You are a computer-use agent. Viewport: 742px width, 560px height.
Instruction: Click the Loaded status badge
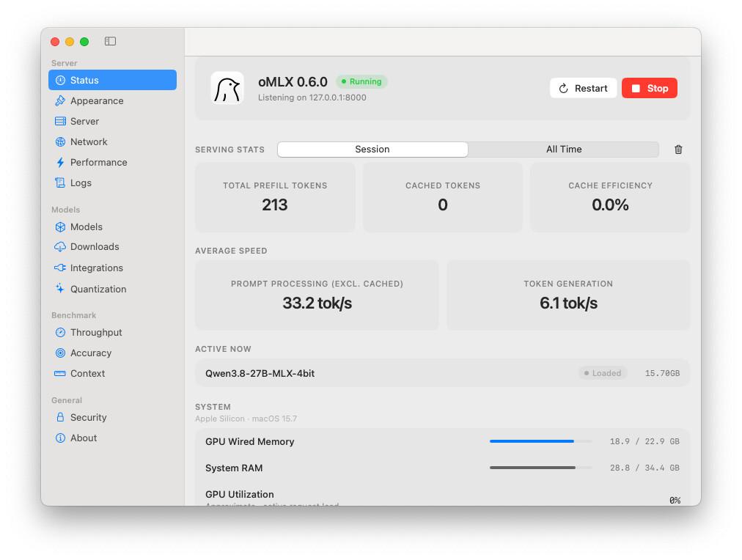coord(603,373)
